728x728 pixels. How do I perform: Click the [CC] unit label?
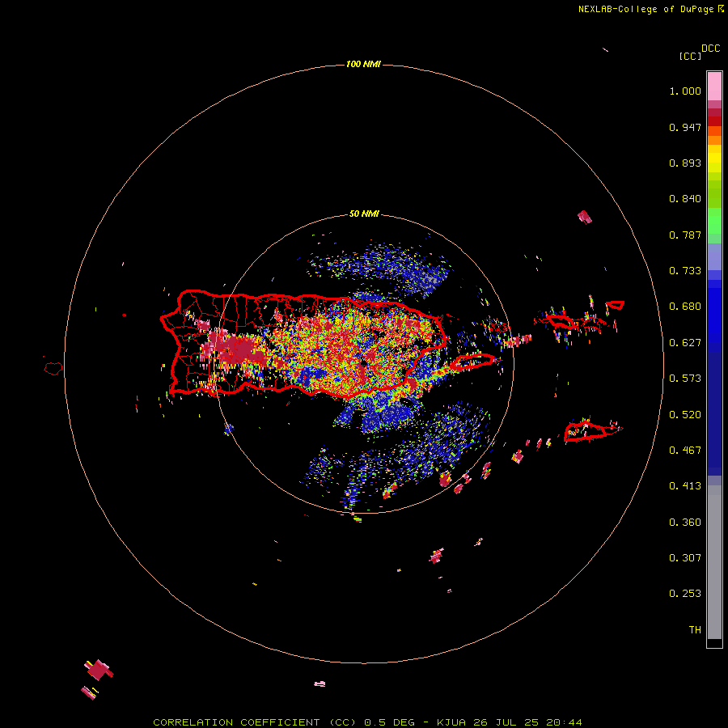[691, 56]
